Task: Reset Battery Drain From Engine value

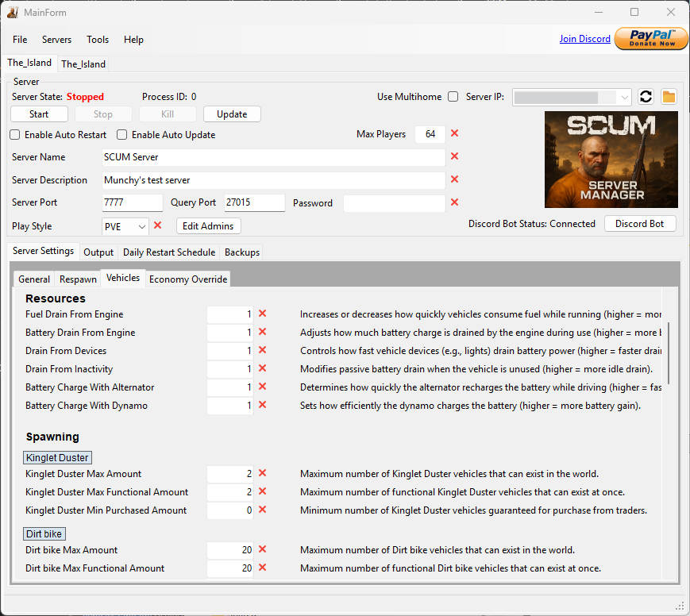Action: click(262, 332)
